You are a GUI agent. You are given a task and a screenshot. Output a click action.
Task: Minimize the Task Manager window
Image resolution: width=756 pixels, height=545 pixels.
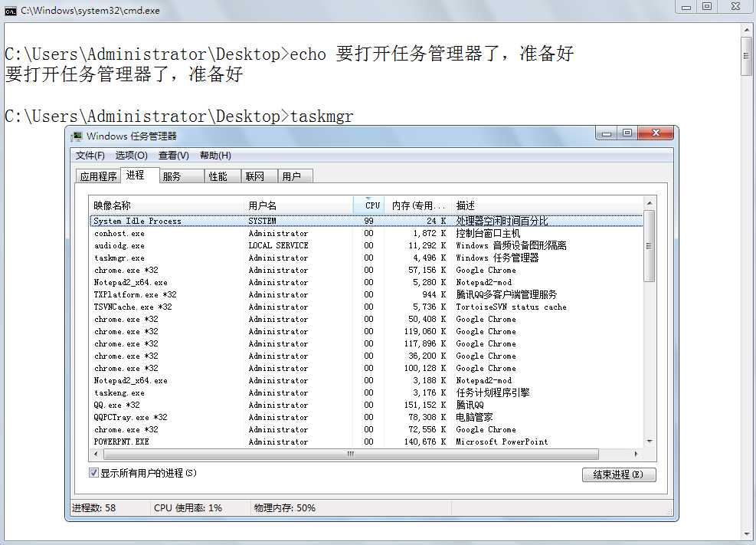pyautogui.click(x=607, y=133)
